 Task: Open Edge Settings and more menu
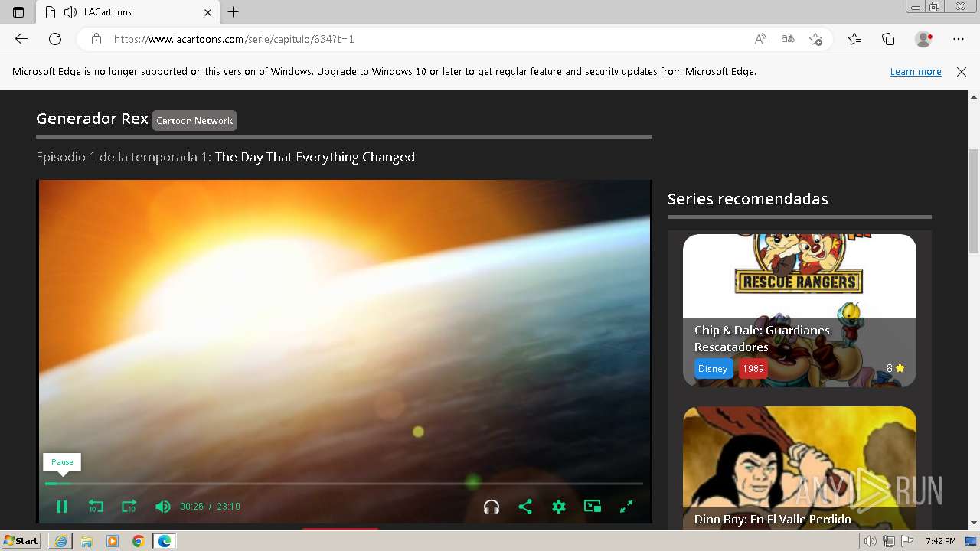tap(959, 39)
